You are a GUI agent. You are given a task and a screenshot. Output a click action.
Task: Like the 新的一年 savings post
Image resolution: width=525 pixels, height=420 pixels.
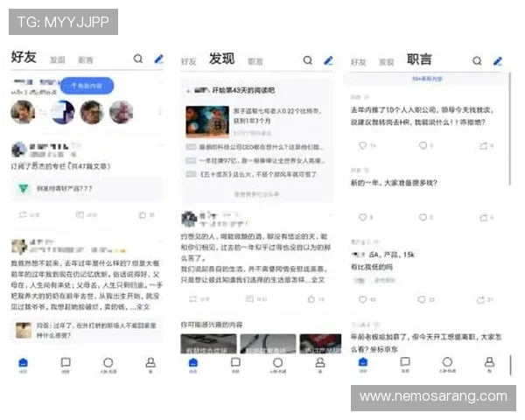tap(366, 217)
